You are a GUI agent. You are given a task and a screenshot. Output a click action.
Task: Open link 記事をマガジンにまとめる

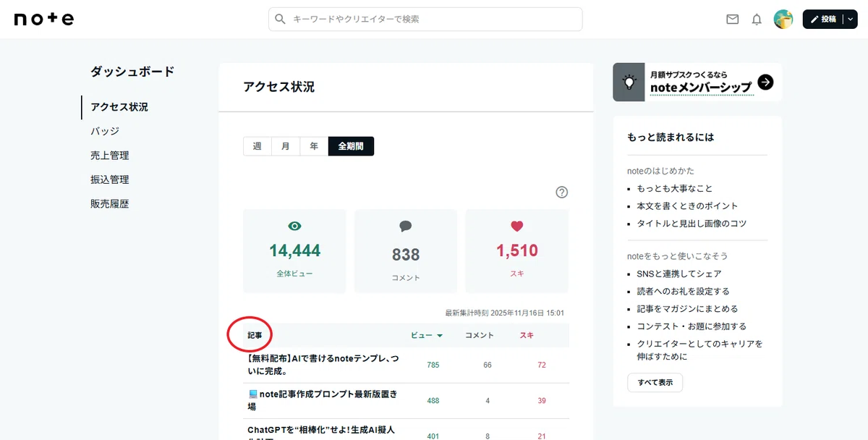click(688, 309)
